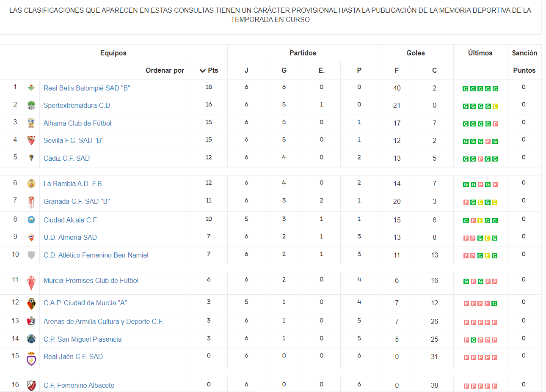546x392 pixels.
Task: Click C.F. Femenino Albacete goals against 38
Action: pos(434,385)
